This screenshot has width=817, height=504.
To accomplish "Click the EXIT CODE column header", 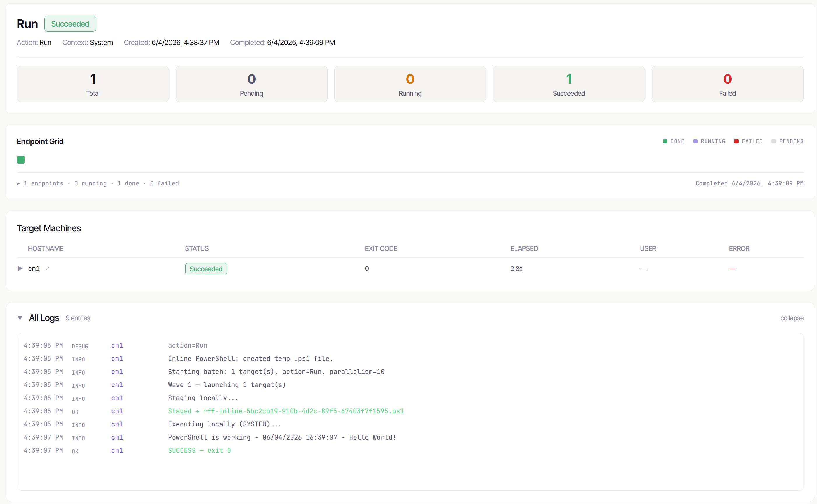I will point(381,249).
